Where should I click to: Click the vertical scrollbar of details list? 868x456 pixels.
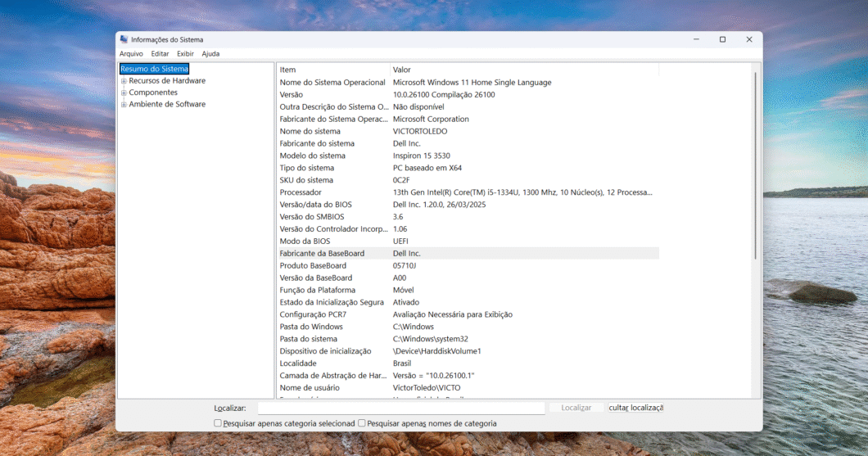756,166
